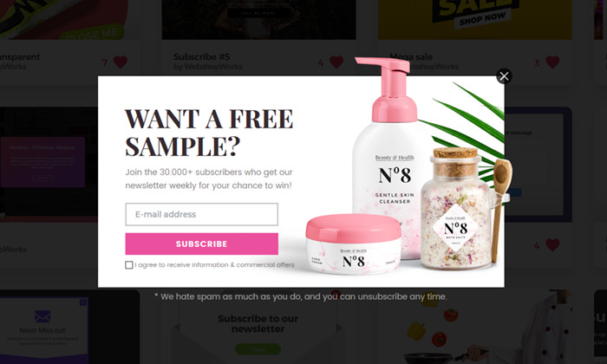
Task: Open the Never Miss out envelope thumbnail
Action: click(x=43, y=328)
